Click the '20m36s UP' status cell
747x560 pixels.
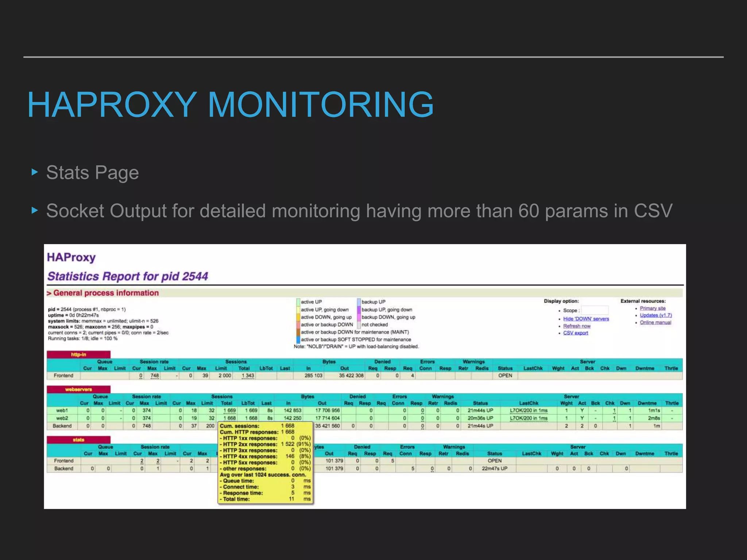(480, 418)
